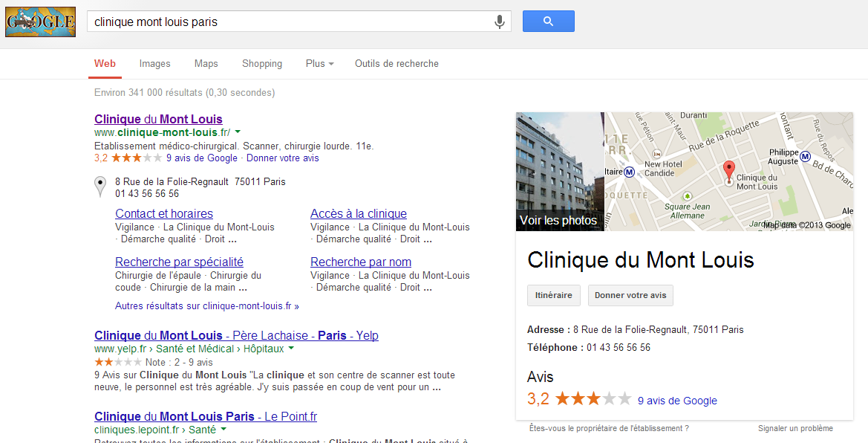This screenshot has width=868, height=443.
Task: Open dropdown arrow next to yelp.fr URL
Action: pos(291,348)
